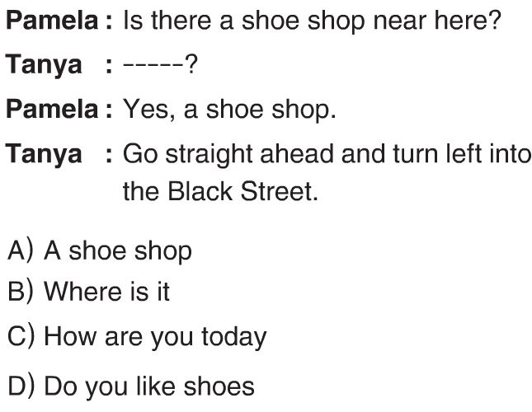Viewport: 532px width, 412px height.
Task: Pick answer "How are you today"
Action: pos(155,338)
